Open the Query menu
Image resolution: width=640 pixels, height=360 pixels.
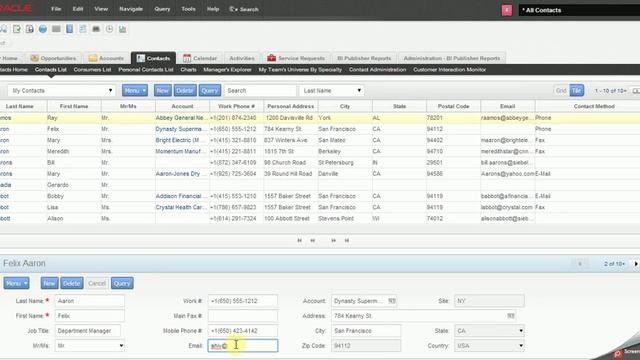tap(162, 9)
